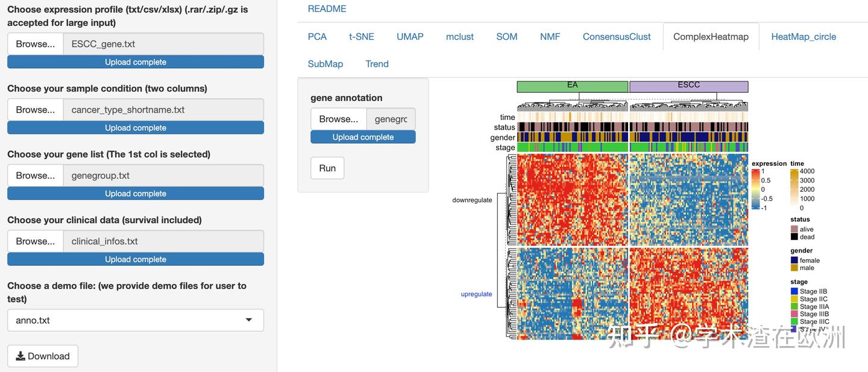Image resolution: width=868 pixels, height=372 pixels.
Task: Open the README link
Action: (327, 9)
